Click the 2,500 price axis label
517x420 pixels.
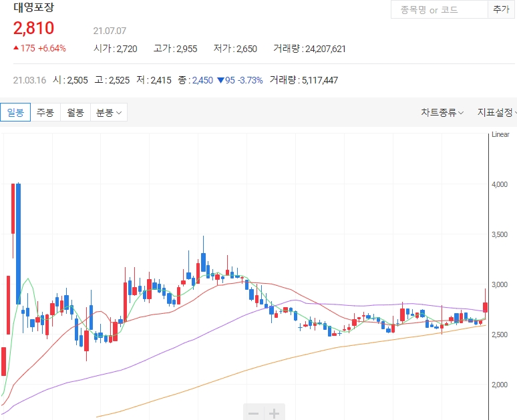tap(500, 335)
